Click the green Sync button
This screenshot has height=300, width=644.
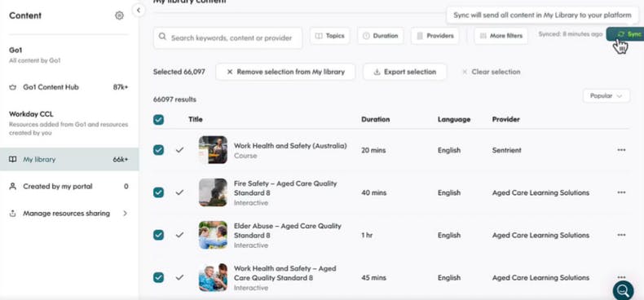click(x=625, y=34)
